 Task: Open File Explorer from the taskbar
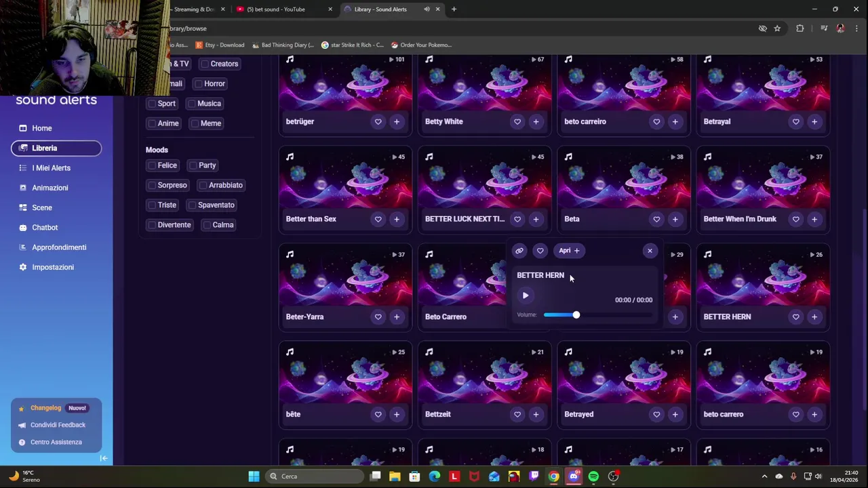[395, 476]
